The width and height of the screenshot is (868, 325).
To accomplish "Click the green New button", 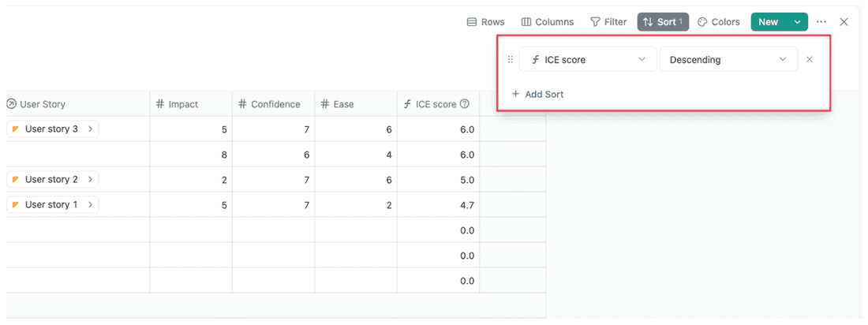I will coord(769,22).
